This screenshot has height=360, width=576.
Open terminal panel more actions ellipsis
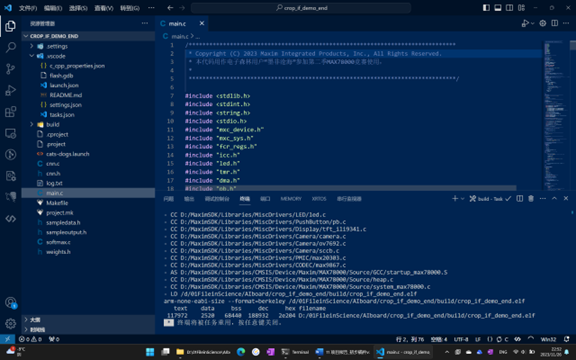543,199
